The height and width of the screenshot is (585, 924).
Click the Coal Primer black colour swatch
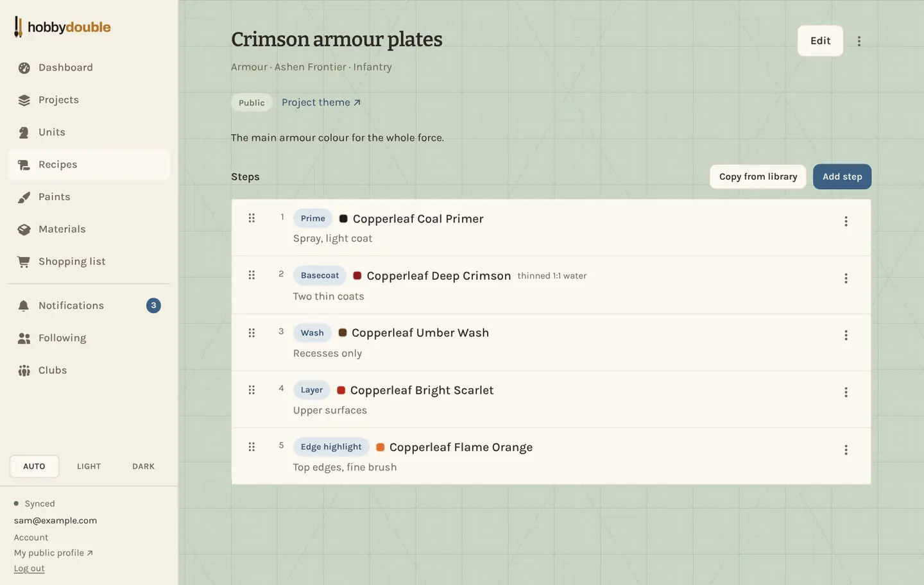(343, 219)
